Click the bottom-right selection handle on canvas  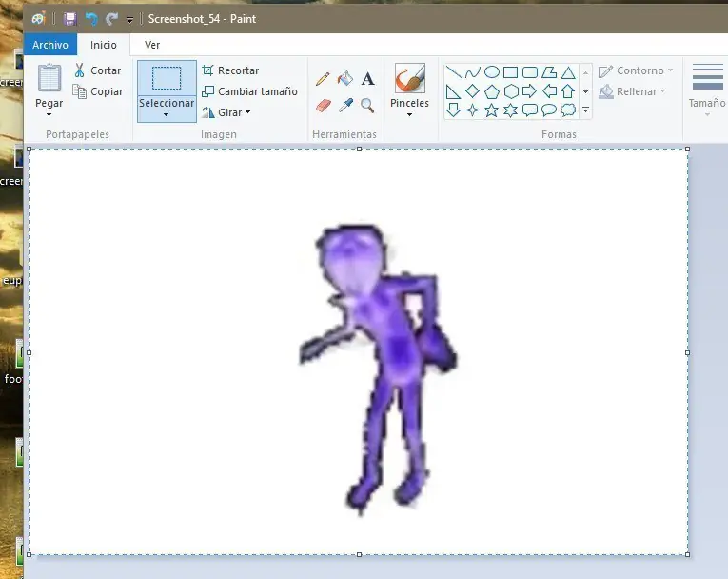688,554
